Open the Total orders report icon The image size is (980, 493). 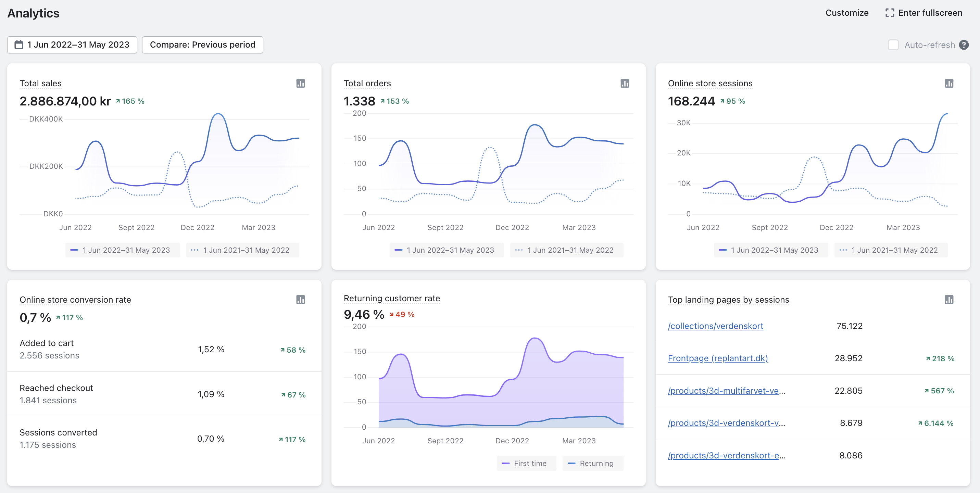[624, 83]
